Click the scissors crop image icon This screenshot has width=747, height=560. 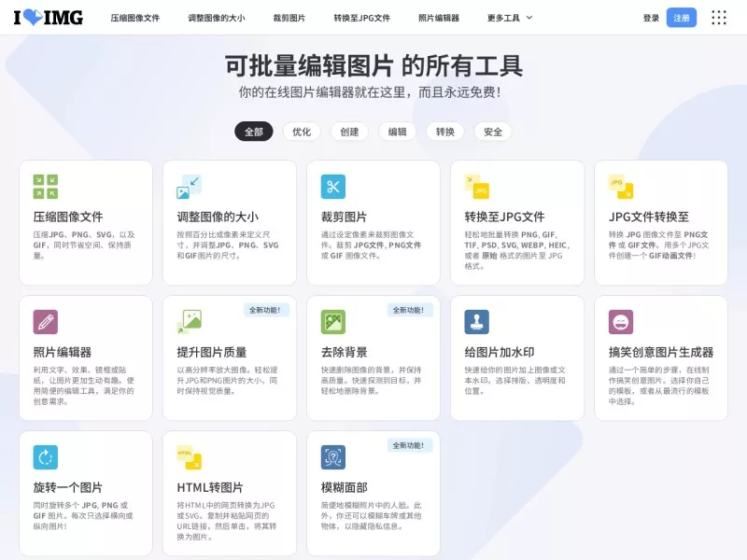(x=333, y=186)
